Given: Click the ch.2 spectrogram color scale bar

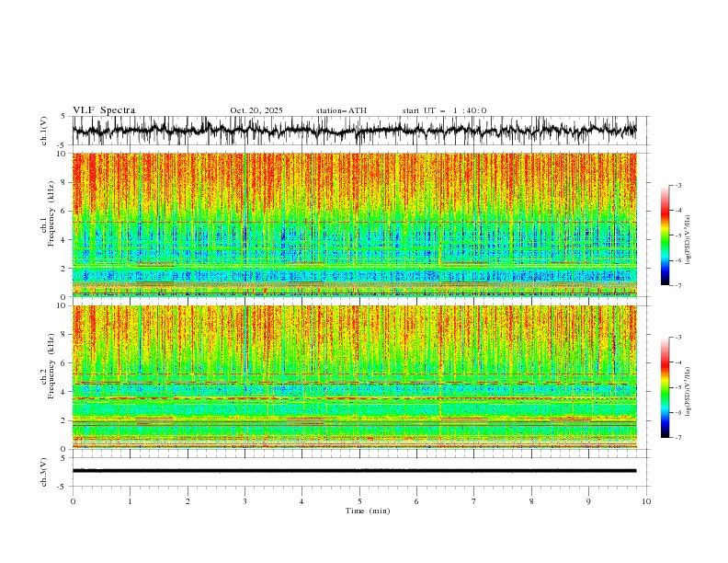Looking at the screenshot, I should point(665,387).
